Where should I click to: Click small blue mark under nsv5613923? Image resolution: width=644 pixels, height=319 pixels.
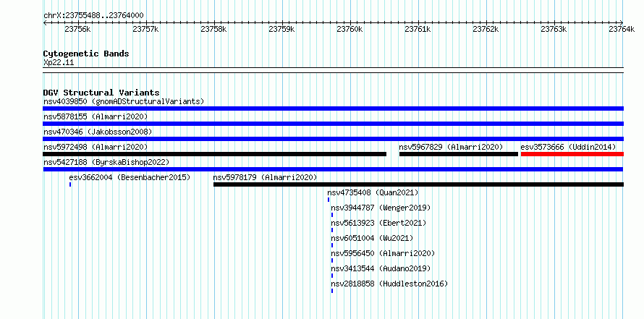pos(332,230)
